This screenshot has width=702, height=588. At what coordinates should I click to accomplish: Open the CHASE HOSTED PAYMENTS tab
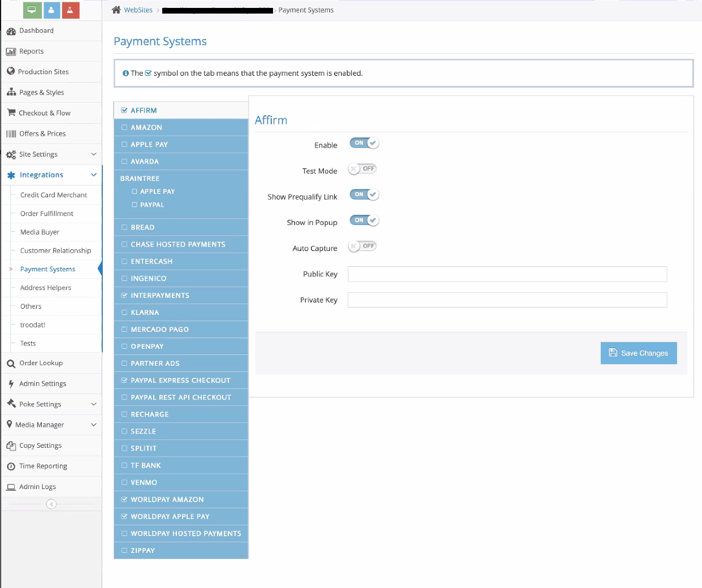coord(181,244)
